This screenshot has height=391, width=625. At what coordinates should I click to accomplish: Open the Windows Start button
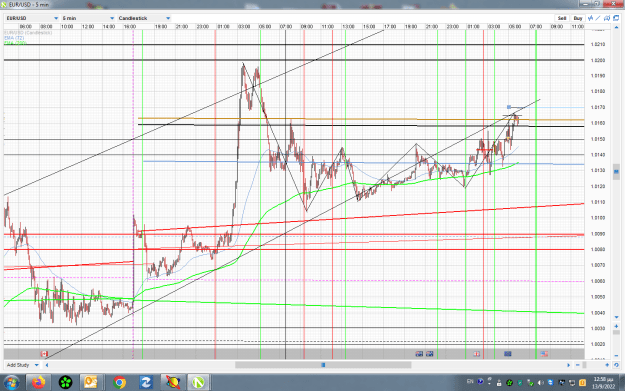(11, 383)
